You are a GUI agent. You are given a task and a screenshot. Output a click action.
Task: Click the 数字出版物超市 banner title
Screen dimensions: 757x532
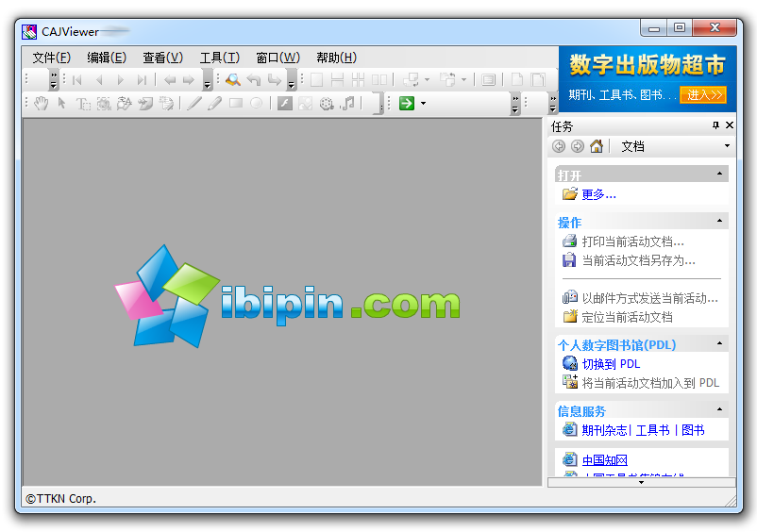(x=648, y=65)
